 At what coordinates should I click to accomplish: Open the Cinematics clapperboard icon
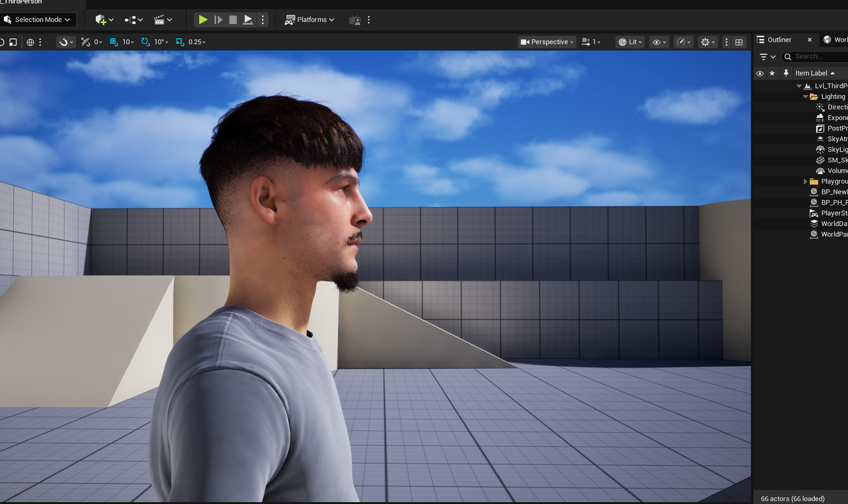[x=160, y=19]
